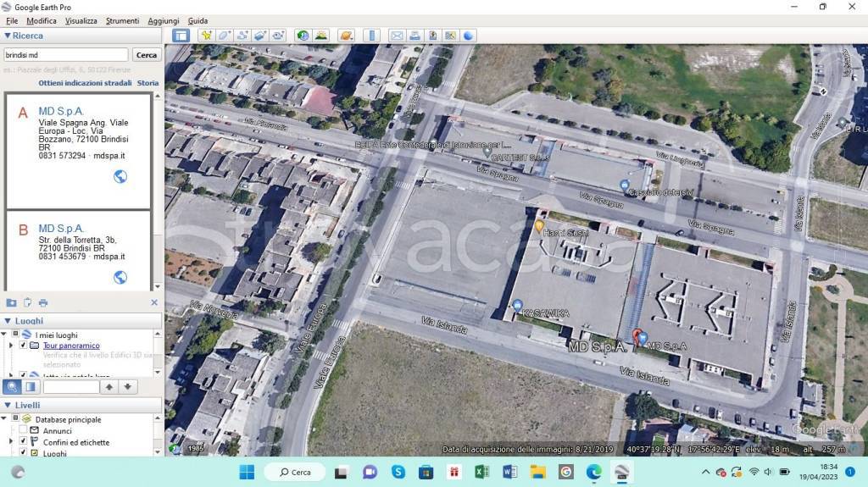Viewport: 868px width, 487px height.
Task: Click the Print toolbar icon
Action: tap(415, 36)
